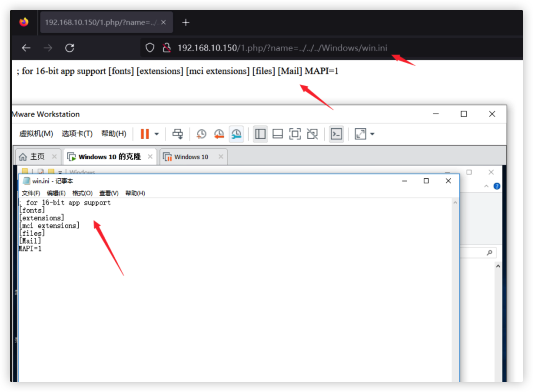Click the Notepad vertical scrollbar up arrow
Image resolution: width=533 pixels, height=392 pixels.
coord(455,203)
